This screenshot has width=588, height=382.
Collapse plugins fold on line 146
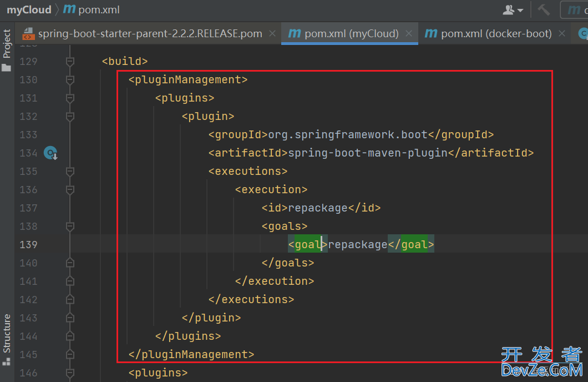(x=70, y=373)
